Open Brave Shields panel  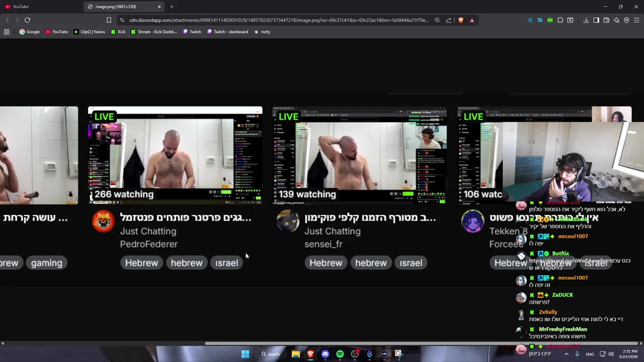coord(460,20)
